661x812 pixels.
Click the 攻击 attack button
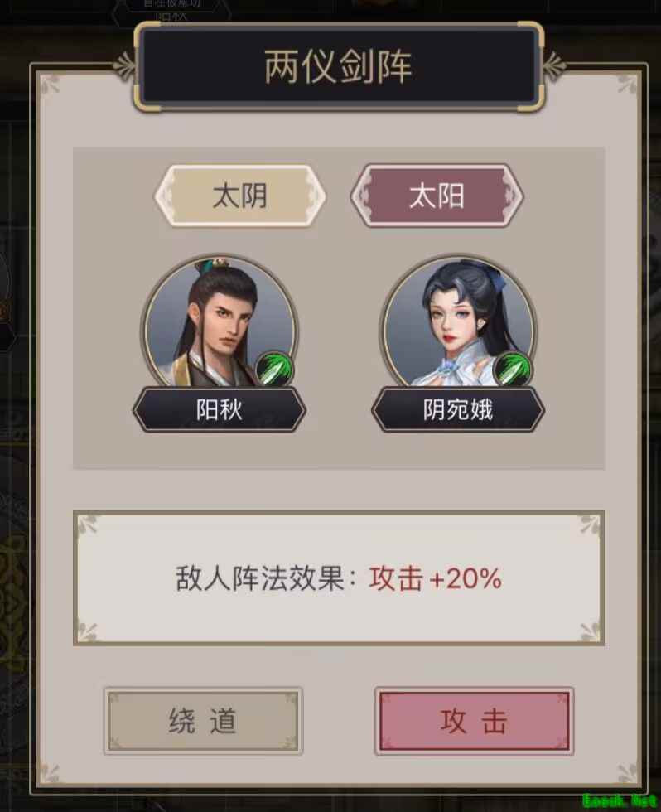[x=474, y=721]
